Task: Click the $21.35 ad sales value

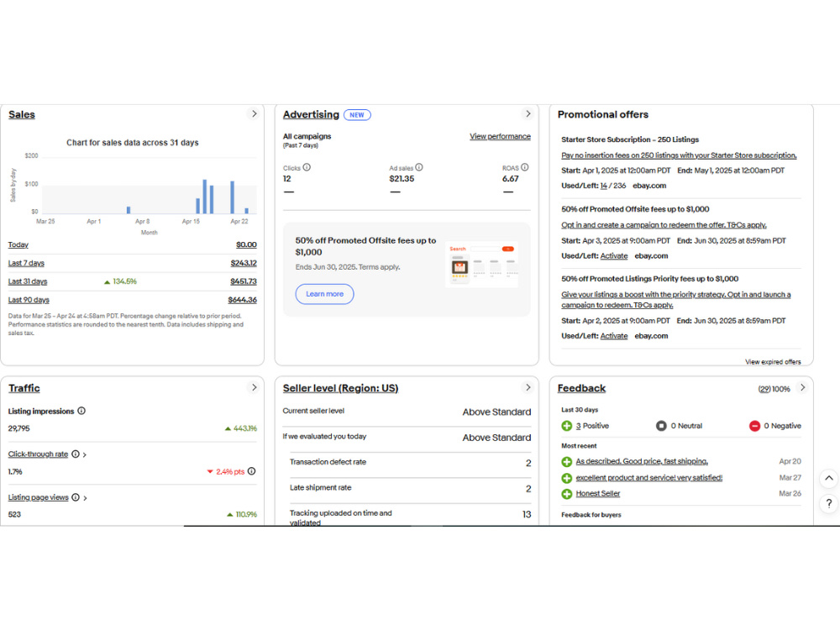Action: pos(402,179)
